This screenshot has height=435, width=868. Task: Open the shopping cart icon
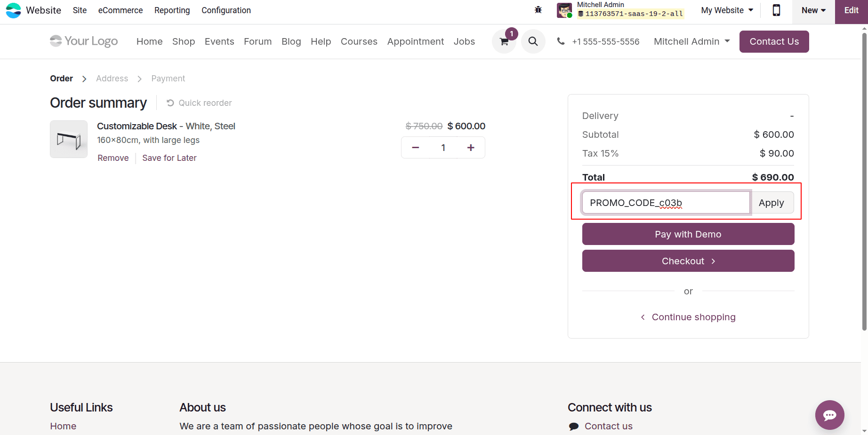pyautogui.click(x=504, y=41)
